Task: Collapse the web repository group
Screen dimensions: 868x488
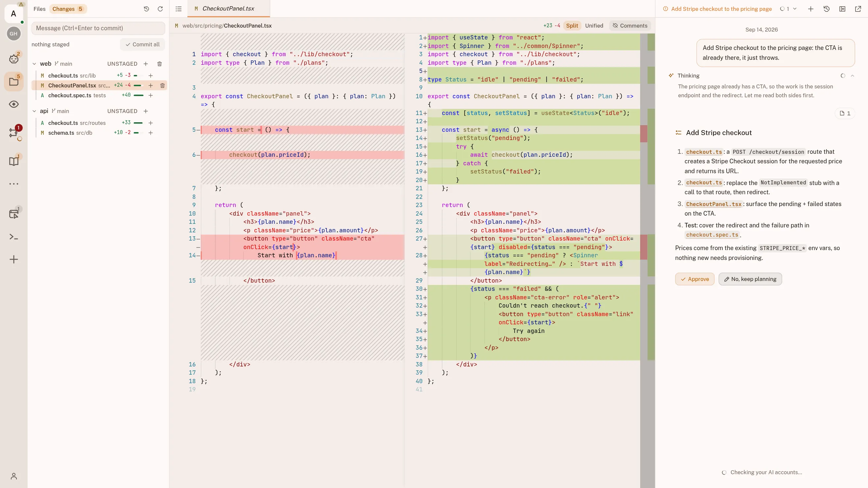Action: pos(34,64)
